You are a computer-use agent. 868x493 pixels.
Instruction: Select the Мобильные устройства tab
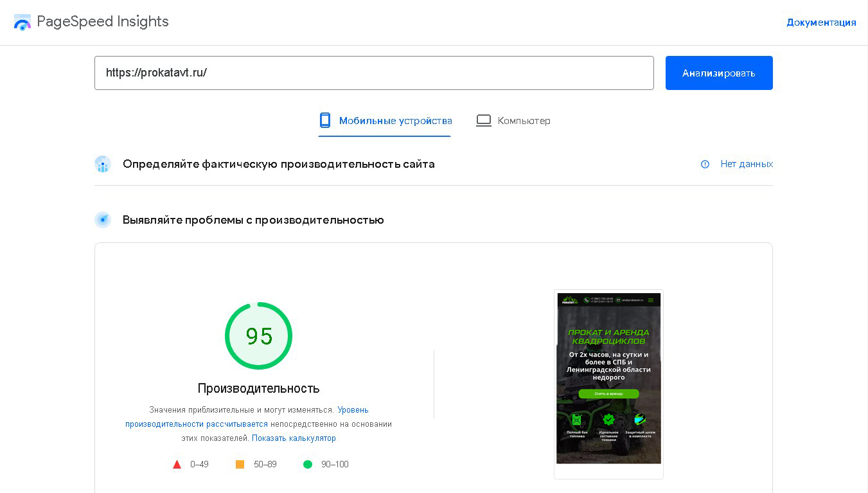click(384, 120)
